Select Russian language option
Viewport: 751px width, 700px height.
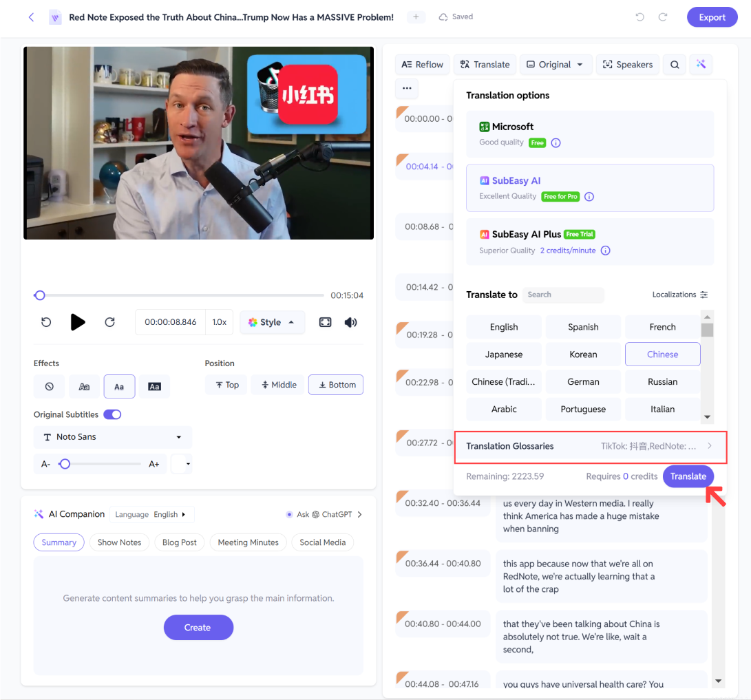click(662, 381)
